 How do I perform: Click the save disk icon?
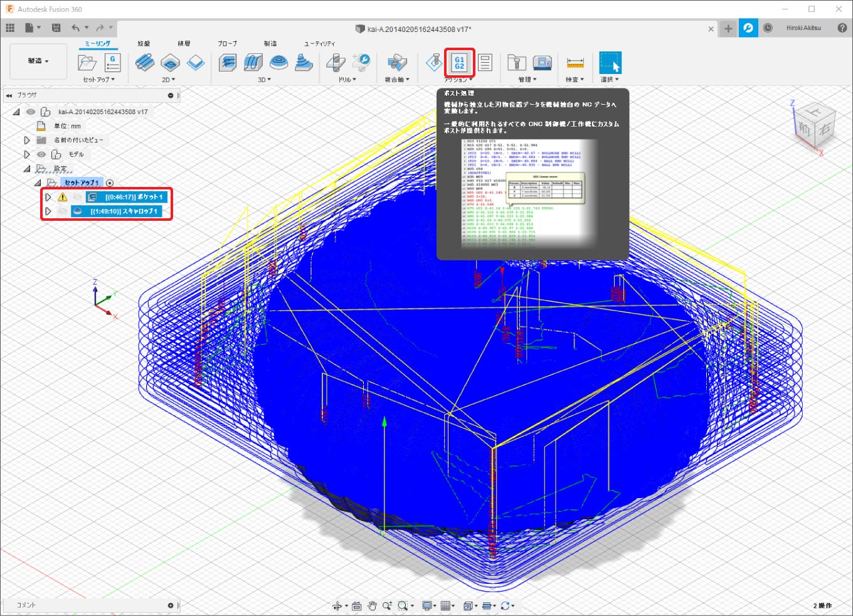(x=56, y=28)
